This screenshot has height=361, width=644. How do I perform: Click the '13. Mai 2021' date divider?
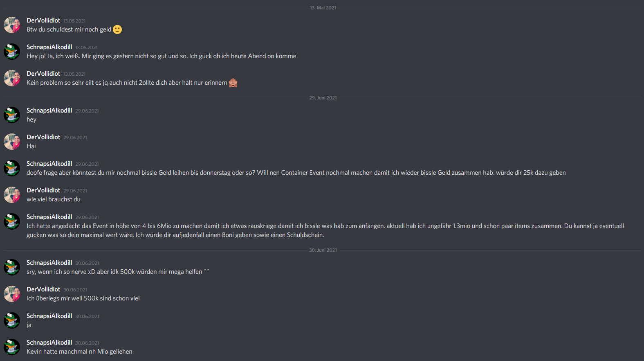click(323, 8)
